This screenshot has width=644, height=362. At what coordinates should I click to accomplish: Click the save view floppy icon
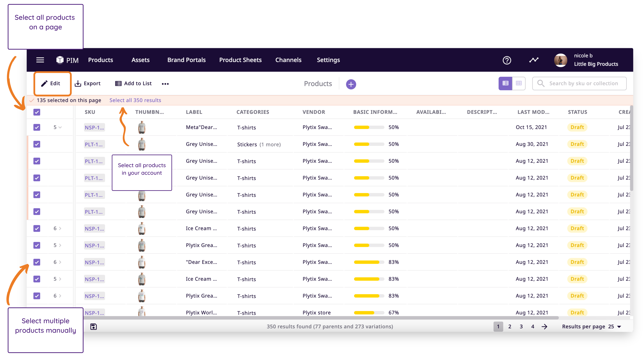pos(93,326)
